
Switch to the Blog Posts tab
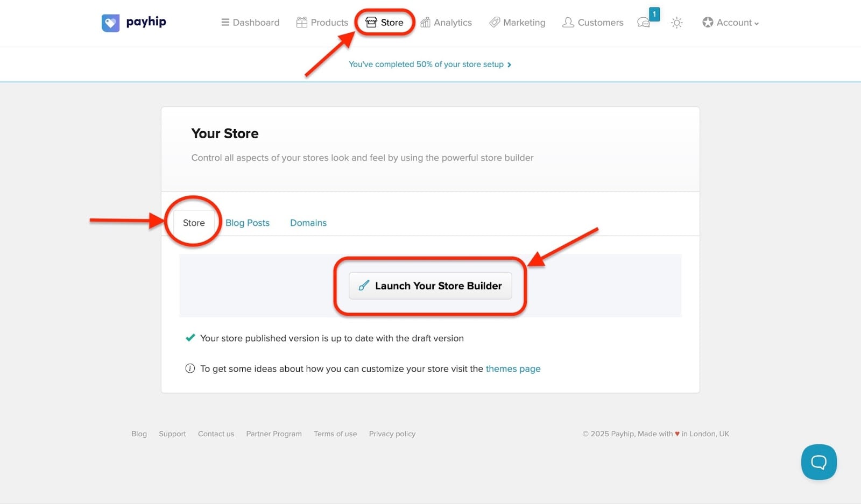click(248, 223)
